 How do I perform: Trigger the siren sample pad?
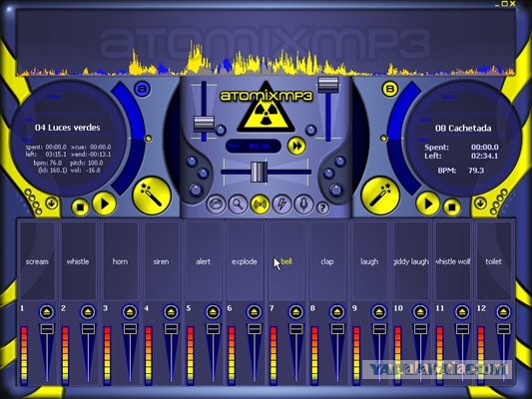161,260
